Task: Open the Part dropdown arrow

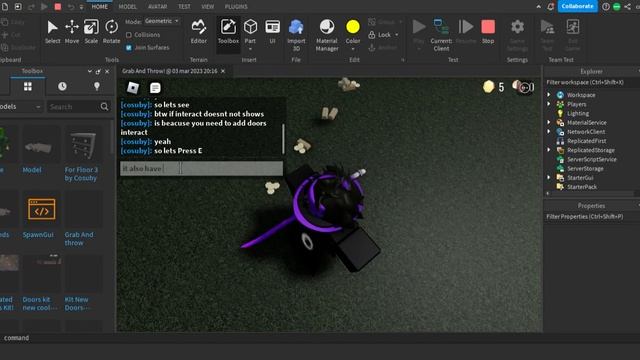Action: 250,49
